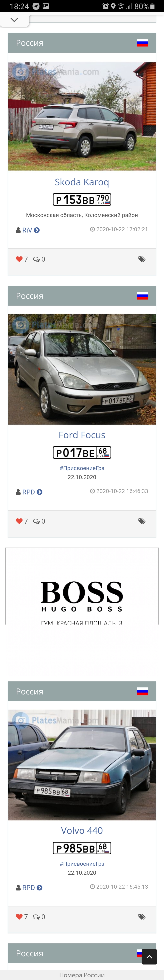Viewport: 164px width, 980px height.
Task: Open comments on the Skoda Karoq post
Action: 36,259
